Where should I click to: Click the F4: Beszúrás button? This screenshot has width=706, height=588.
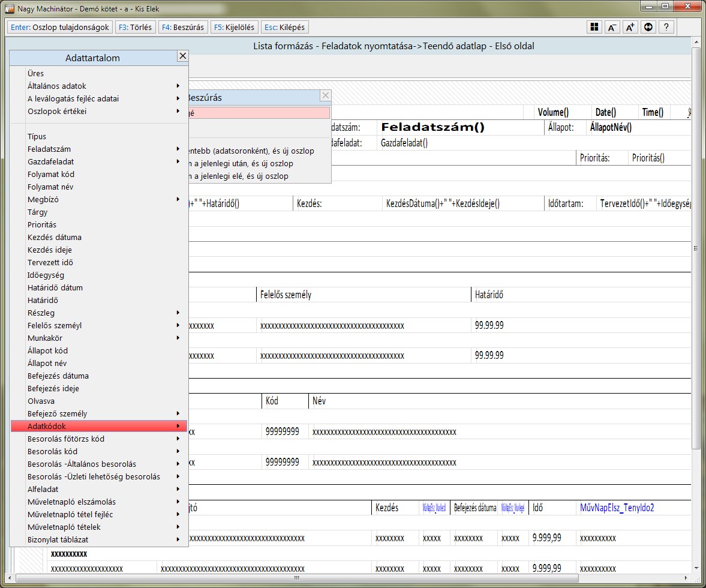[x=183, y=27]
